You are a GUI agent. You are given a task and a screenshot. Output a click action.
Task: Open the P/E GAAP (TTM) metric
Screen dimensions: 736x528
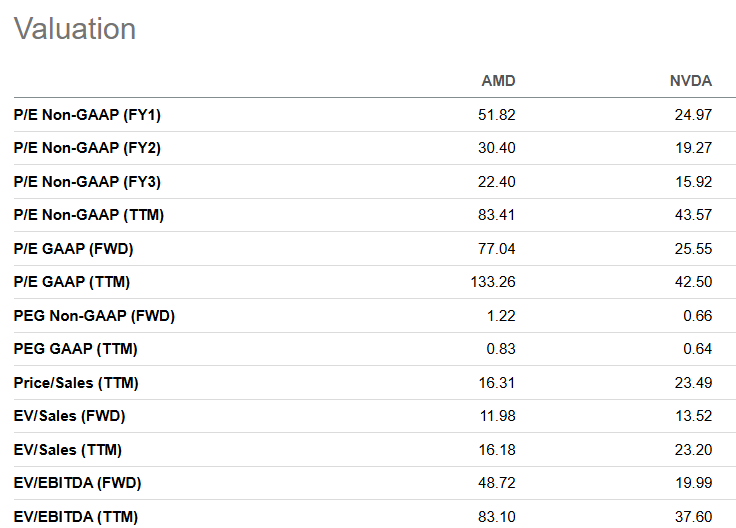point(72,282)
